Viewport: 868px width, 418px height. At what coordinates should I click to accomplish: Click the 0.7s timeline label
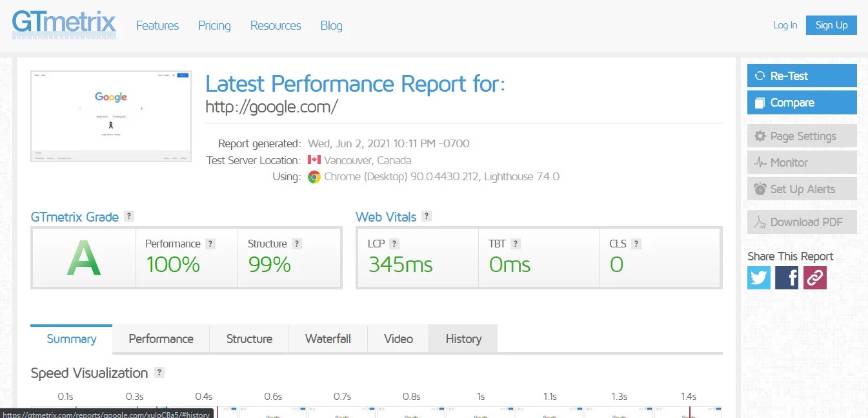pos(342,396)
